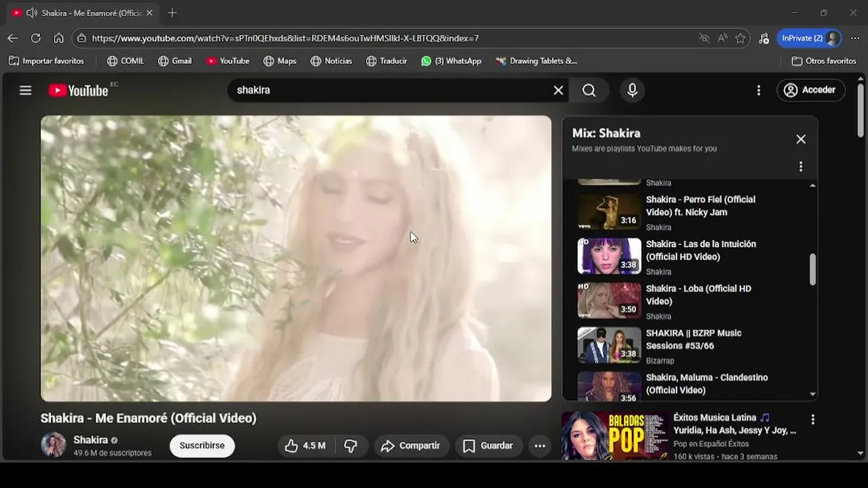
Task: Mute the tab via speaker icon
Action: tap(31, 13)
